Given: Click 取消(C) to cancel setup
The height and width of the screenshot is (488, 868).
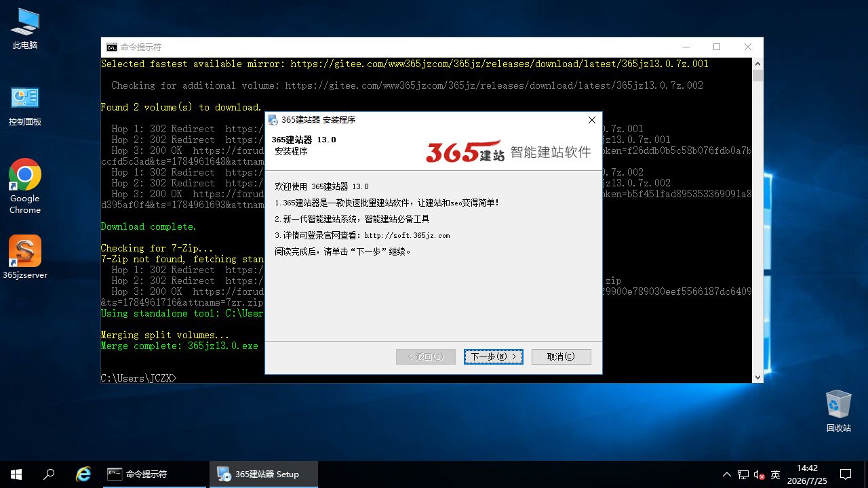Looking at the screenshot, I should point(561,357).
